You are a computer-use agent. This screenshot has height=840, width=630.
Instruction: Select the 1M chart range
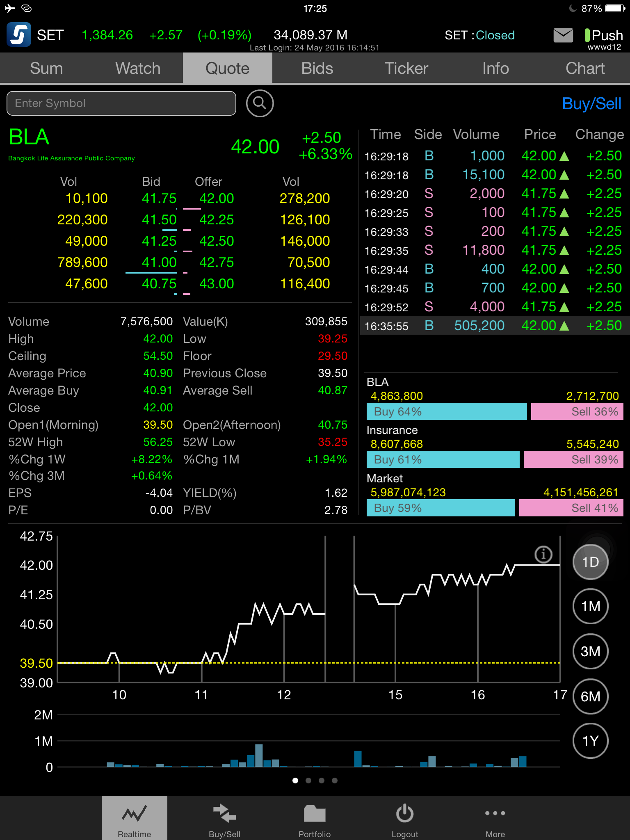590,606
